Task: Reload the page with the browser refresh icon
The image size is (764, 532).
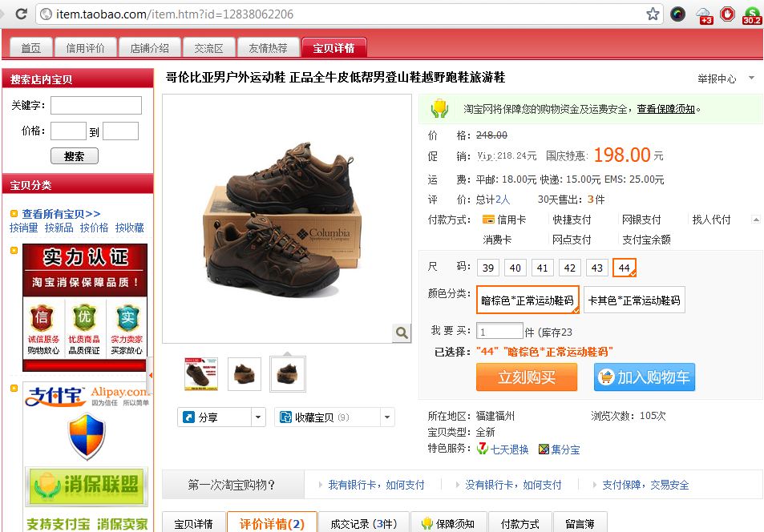Action: (21, 14)
